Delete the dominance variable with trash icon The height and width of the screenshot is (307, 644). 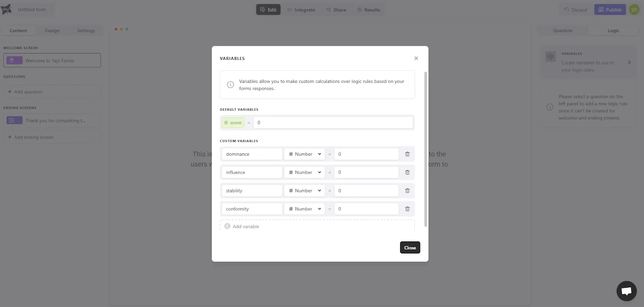point(407,154)
